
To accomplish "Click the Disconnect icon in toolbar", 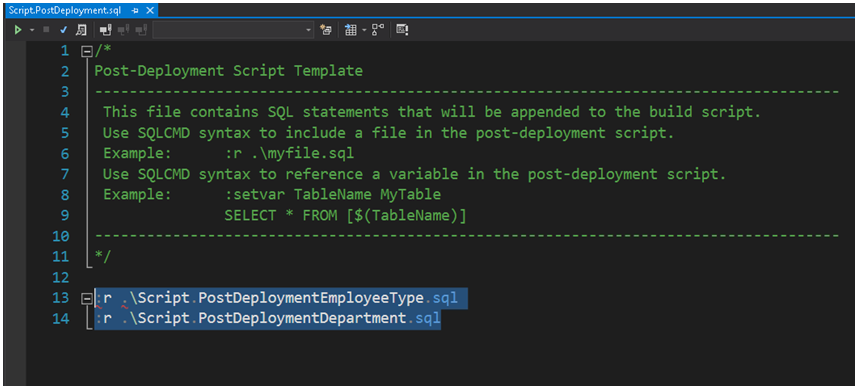I will click(x=123, y=30).
